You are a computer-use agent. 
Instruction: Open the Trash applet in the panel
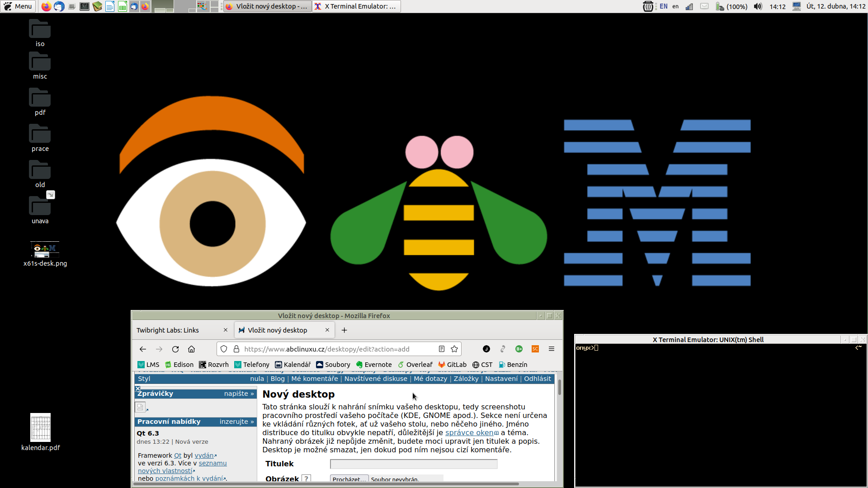click(648, 6)
